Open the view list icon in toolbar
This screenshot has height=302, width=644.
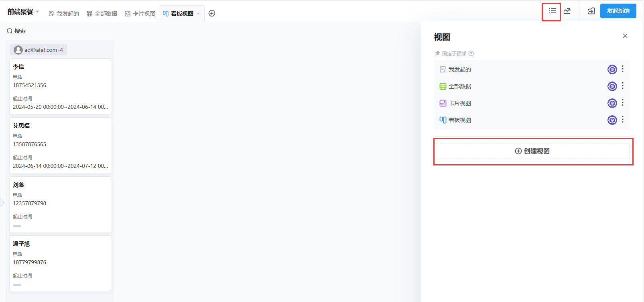(x=552, y=11)
